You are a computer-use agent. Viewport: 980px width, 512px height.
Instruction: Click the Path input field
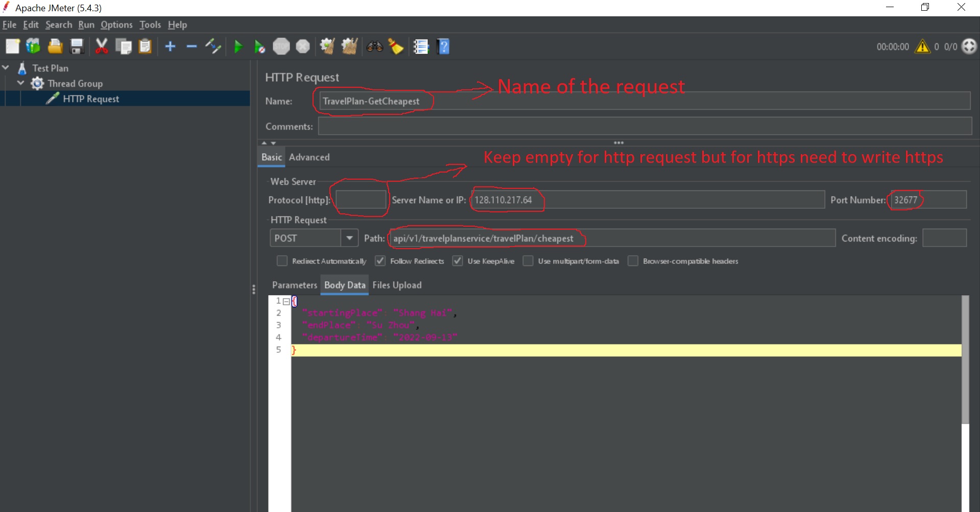pyautogui.click(x=612, y=238)
